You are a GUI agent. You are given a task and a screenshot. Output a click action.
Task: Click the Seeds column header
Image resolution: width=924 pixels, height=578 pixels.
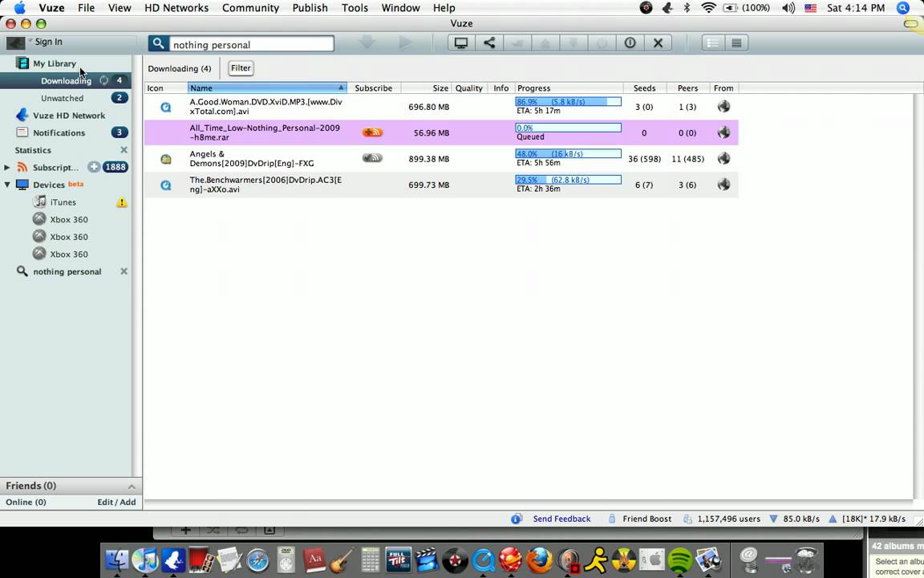(645, 88)
